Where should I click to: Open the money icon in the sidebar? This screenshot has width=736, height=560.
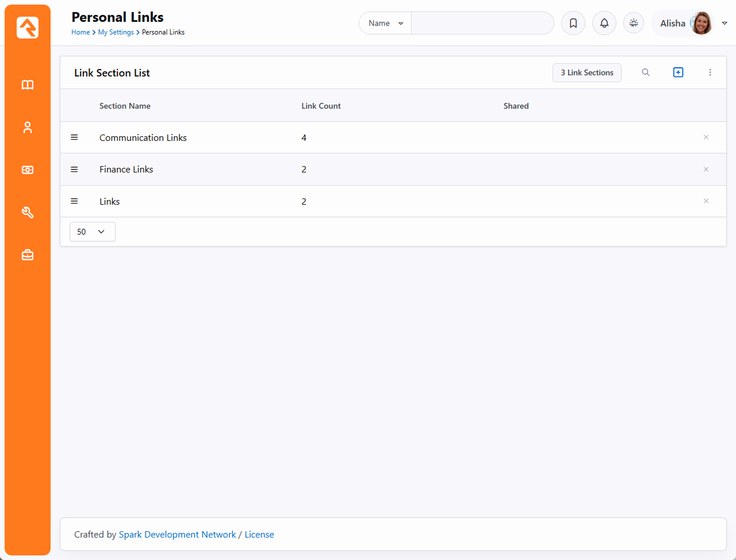(28, 170)
